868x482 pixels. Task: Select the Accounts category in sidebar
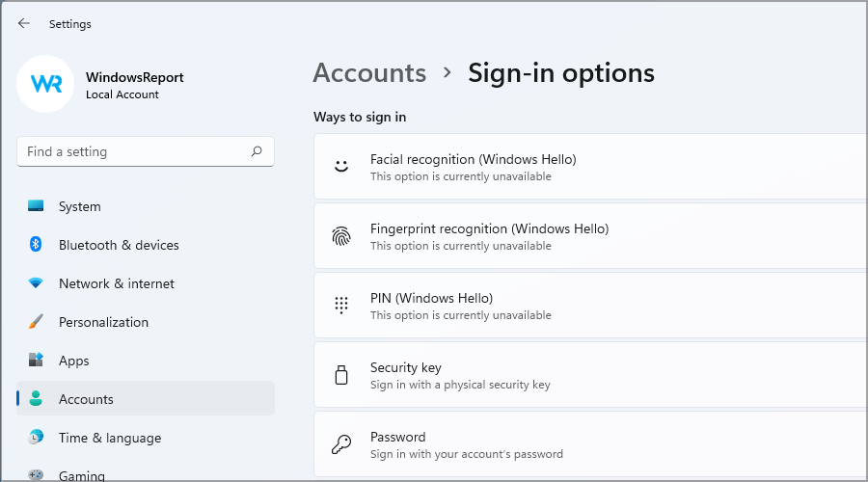(x=146, y=398)
